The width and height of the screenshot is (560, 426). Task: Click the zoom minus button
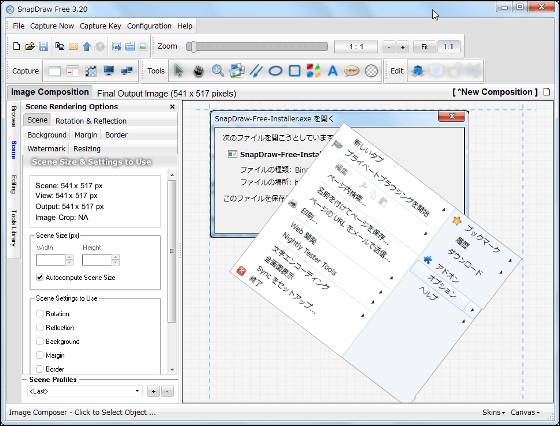389,47
